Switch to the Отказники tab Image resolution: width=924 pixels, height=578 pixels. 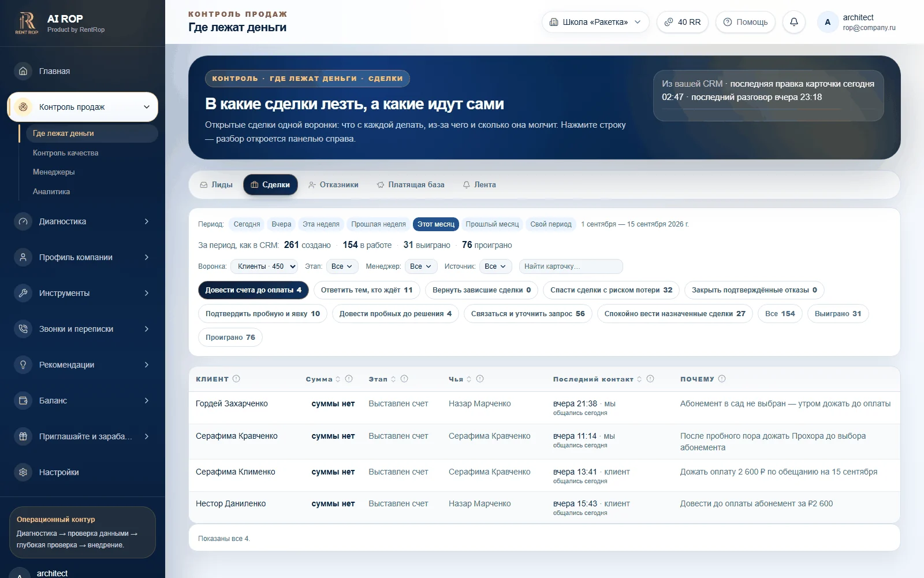(333, 185)
